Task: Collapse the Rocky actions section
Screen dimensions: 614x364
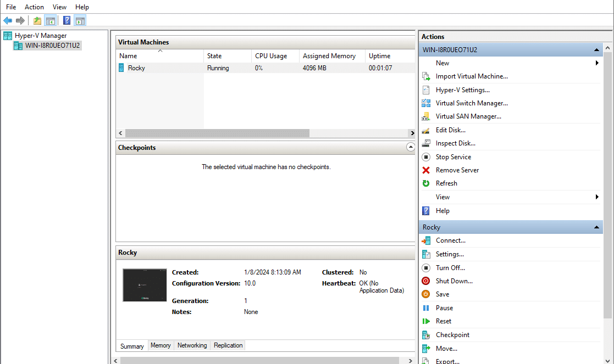Action: [596, 227]
